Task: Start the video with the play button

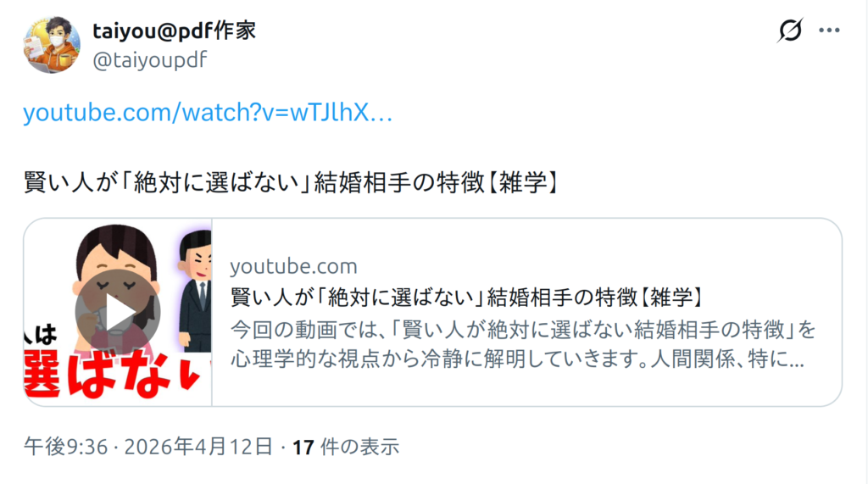Action: coord(118,313)
